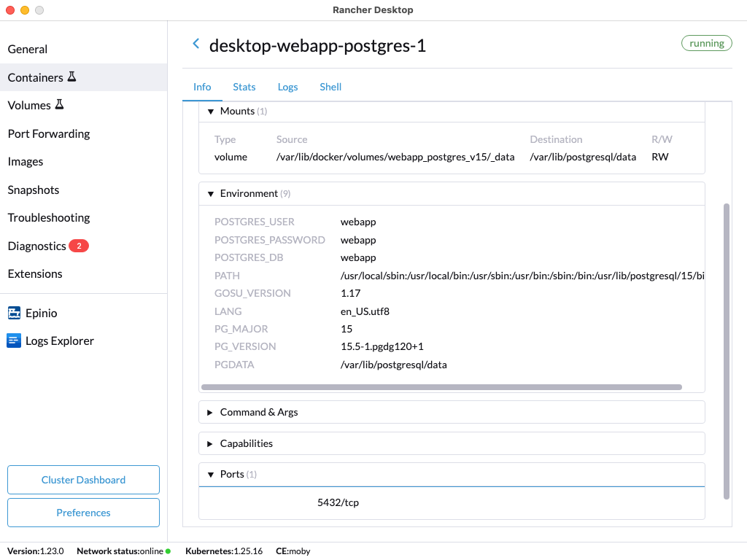
Task: Click the PATH variable value
Action: point(522,276)
